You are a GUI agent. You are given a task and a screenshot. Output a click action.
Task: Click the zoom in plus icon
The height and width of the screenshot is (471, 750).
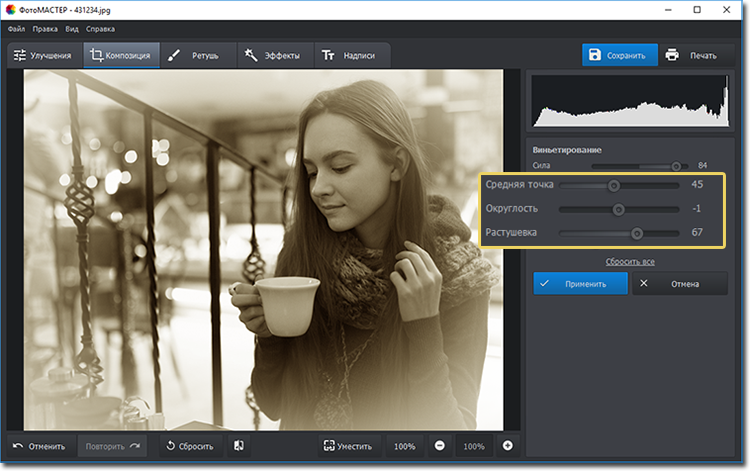point(507,446)
